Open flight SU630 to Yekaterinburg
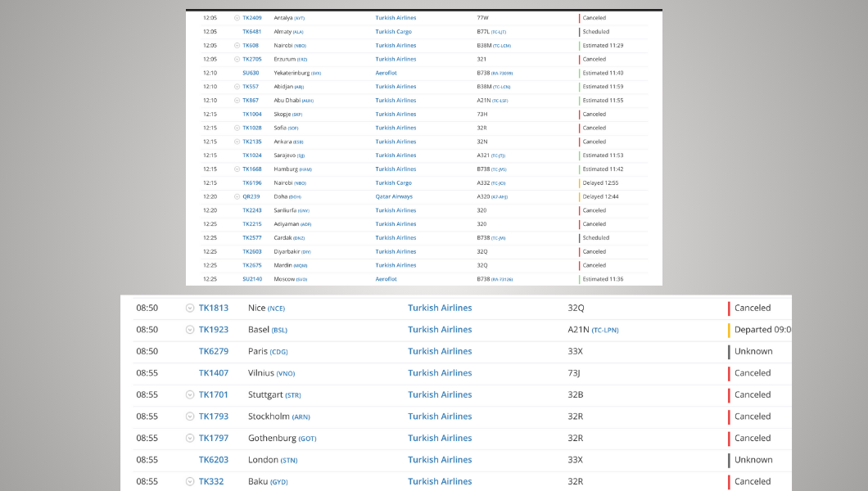 [251, 73]
